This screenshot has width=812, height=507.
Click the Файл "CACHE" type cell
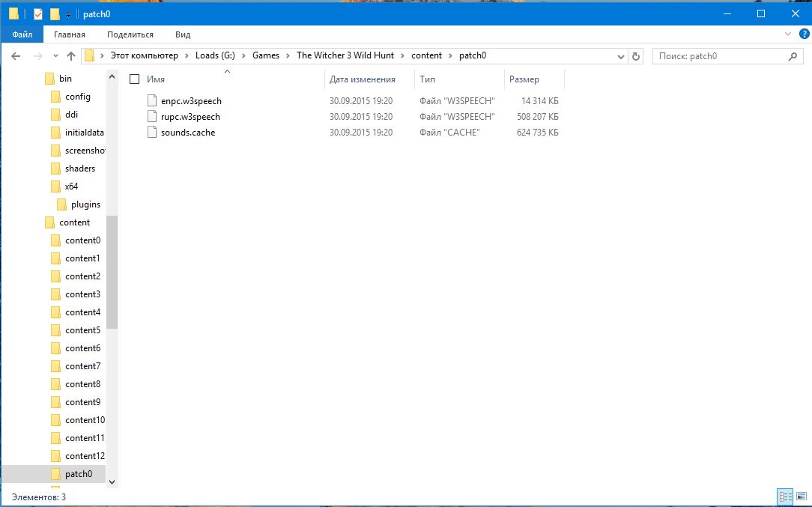point(449,132)
